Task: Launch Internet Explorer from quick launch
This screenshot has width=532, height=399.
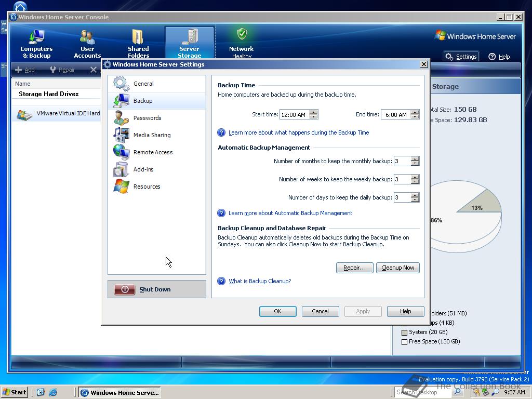Action: (x=53, y=392)
